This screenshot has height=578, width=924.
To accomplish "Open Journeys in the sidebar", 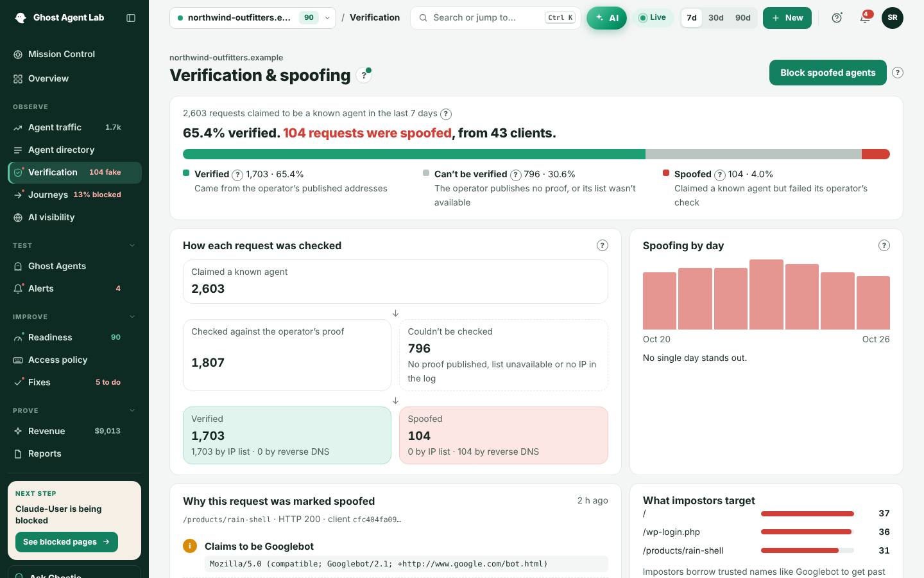I will (74, 195).
